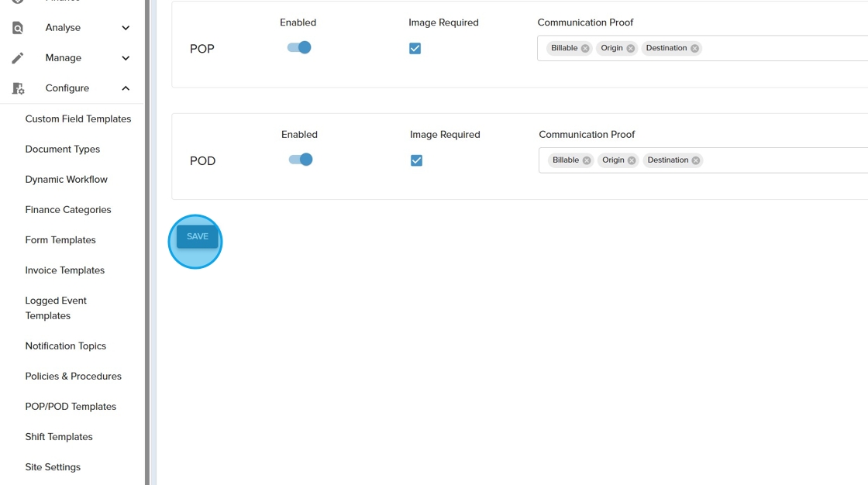Uncheck Image Required for POP
Viewport: 868px width, 485px height.
(x=415, y=49)
